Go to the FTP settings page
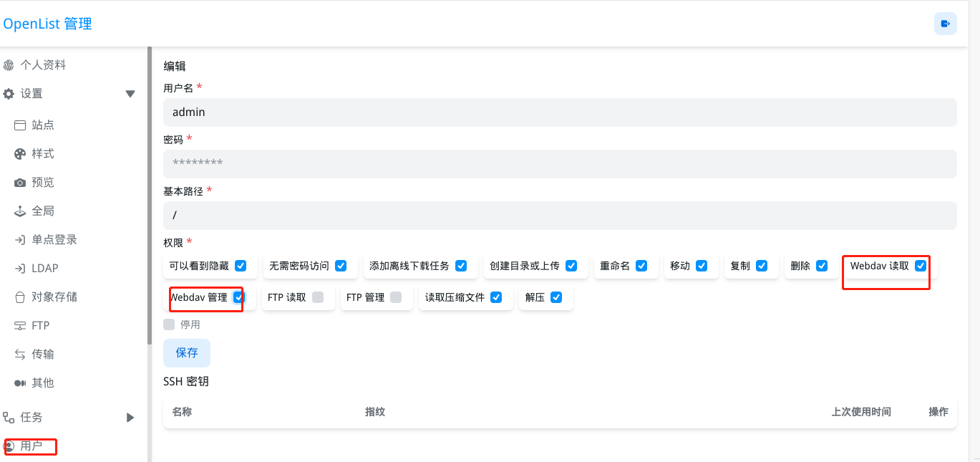 coord(41,325)
